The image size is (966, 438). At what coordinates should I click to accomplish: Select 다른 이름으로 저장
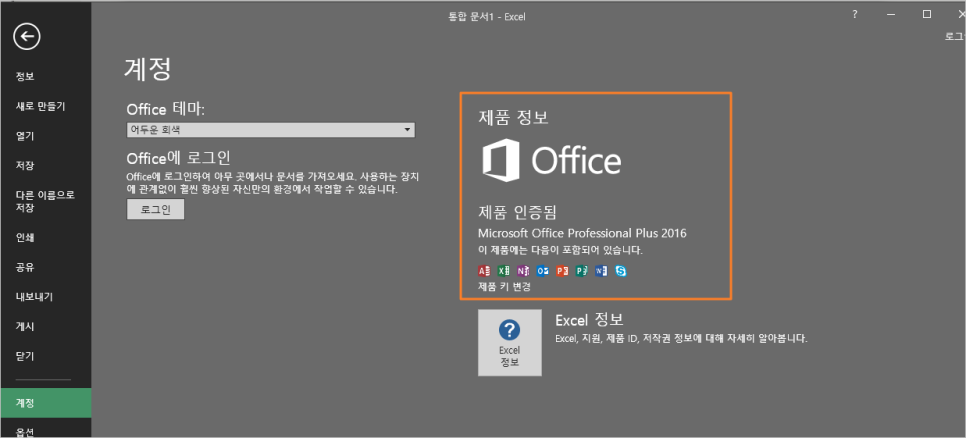46,201
